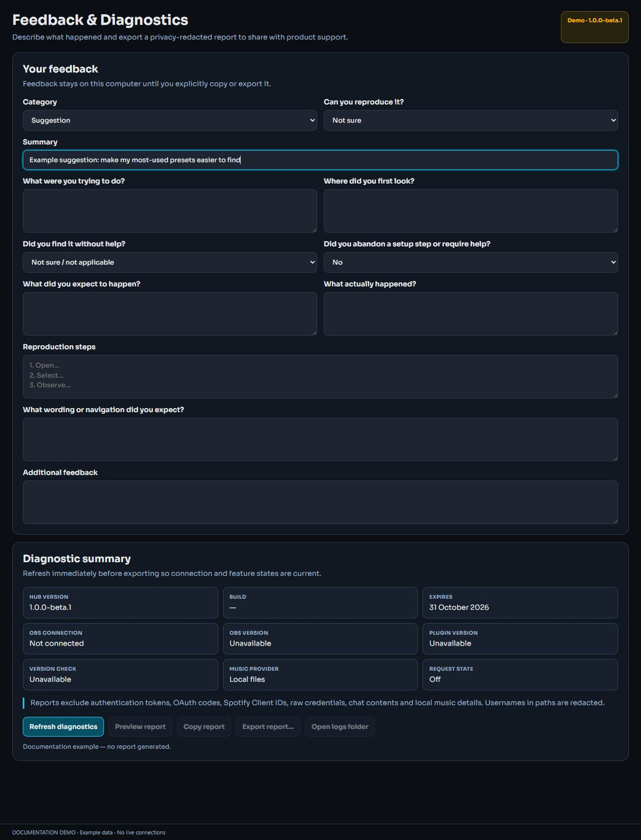The width and height of the screenshot is (641, 840).
Task: Click Plugin Version 'Unavailable' value
Action: (x=450, y=643)
